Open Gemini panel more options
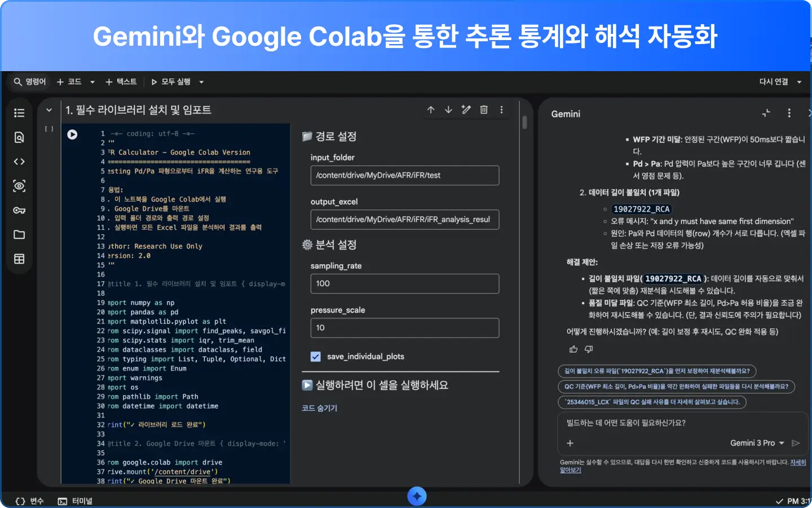Screen dimensions: 812x508 pyautogui.click(x=789, y=113)
